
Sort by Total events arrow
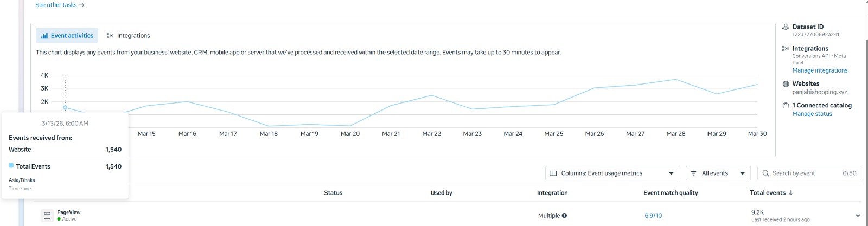pos(790,193)
